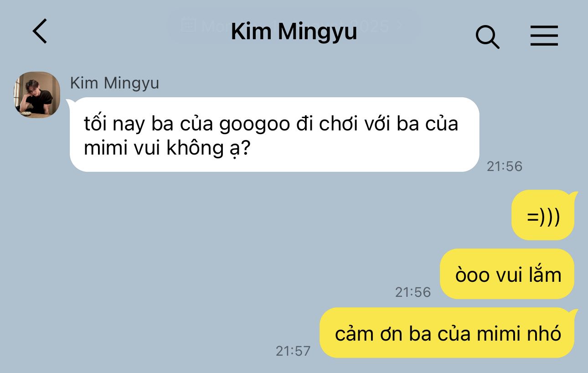Open the faded date jump pill
588x373 pixels.
coord(294,25)
